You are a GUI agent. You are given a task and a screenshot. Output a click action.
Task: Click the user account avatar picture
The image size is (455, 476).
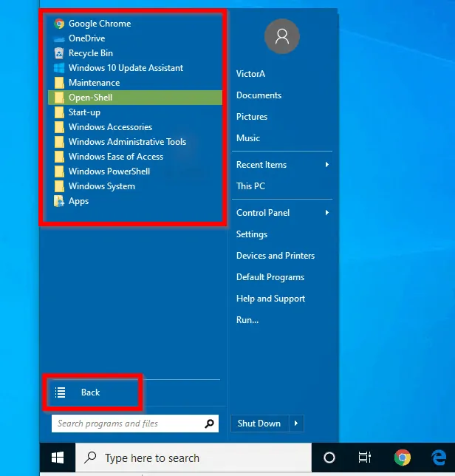click(x=281, y=37)
